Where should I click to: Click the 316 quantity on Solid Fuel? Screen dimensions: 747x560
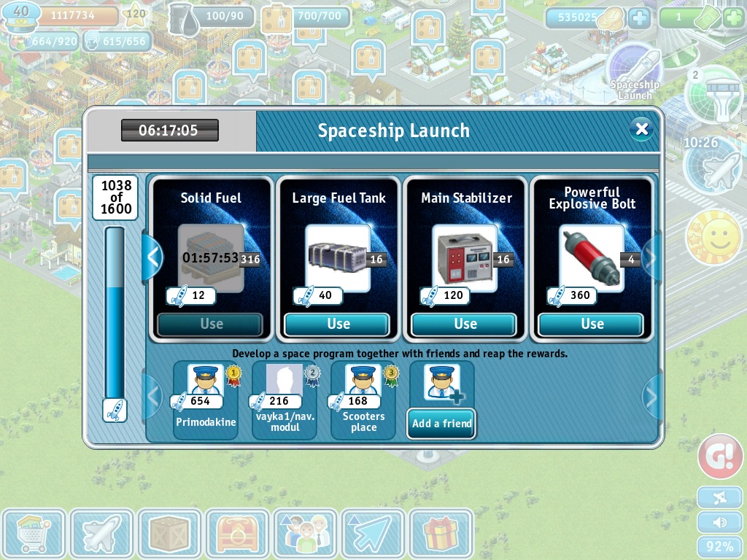coord(250,259)
